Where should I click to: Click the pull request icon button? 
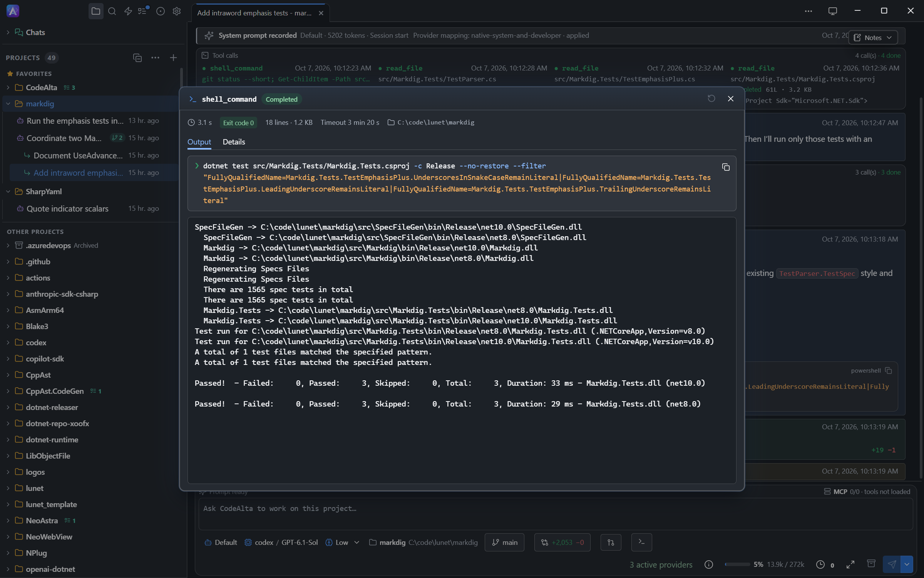tap(611, 542)
